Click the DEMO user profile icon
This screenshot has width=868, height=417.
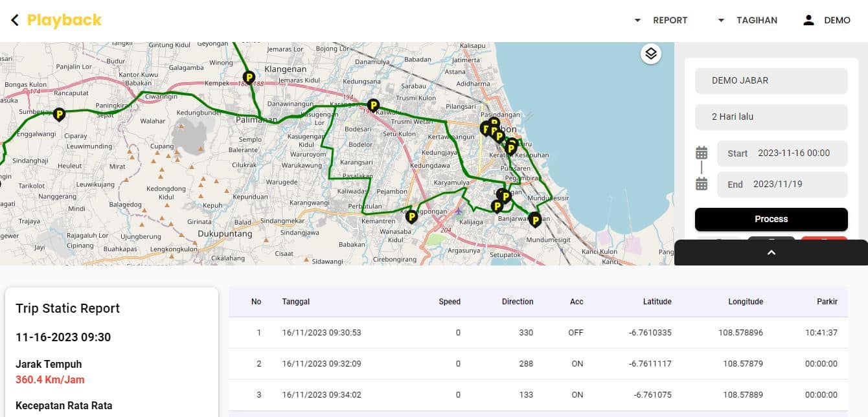(x=808, y=20)
